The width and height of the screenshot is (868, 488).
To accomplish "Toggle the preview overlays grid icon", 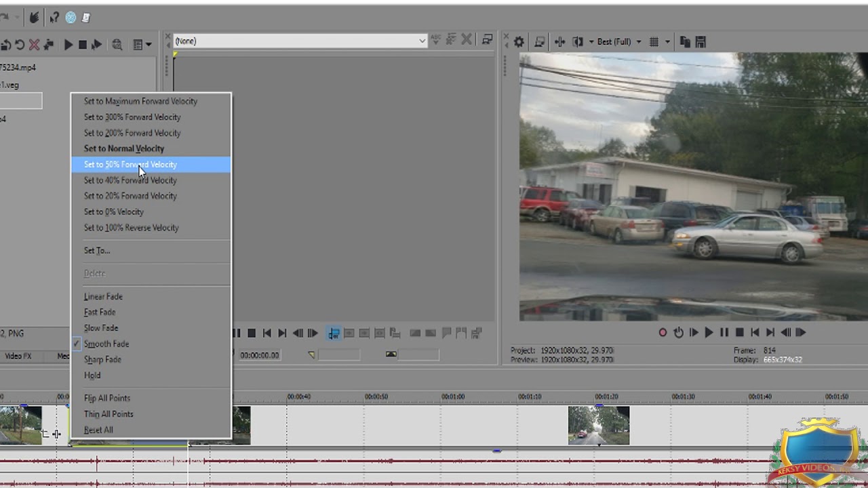I will point(654,42).
